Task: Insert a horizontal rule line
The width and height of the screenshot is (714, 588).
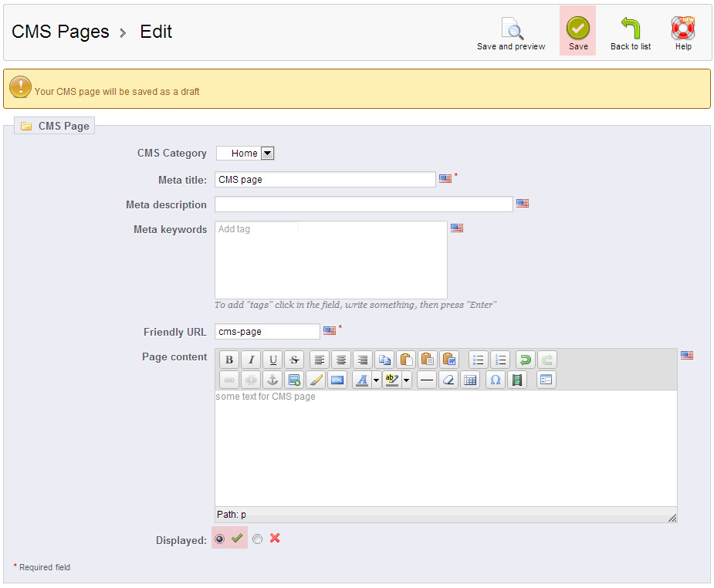Action: (426, 380)
